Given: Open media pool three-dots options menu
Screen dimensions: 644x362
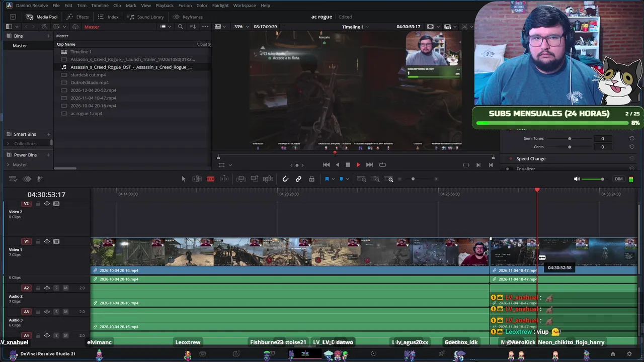Looking at the screenshot, I should coord(205,27).
